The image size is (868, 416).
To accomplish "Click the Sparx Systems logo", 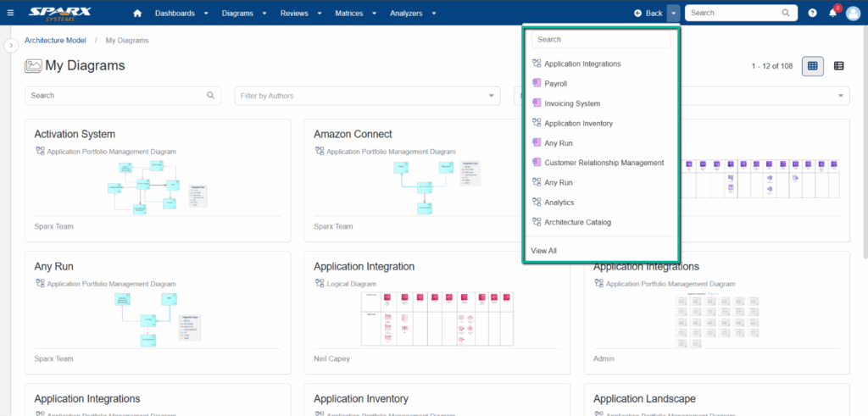I will click(x=60, y=12).
